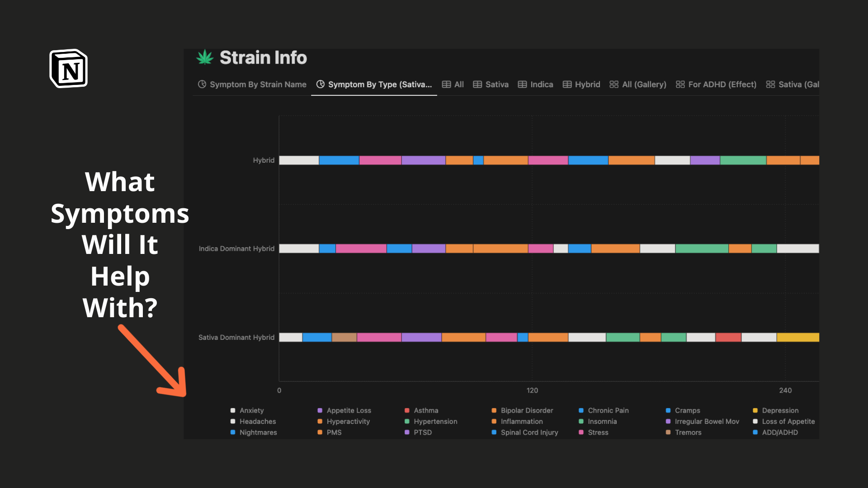Viewport: 868px width, 488px height.
Task: Toggle the Chronic Pain legend entry
Action: (608, 410)
